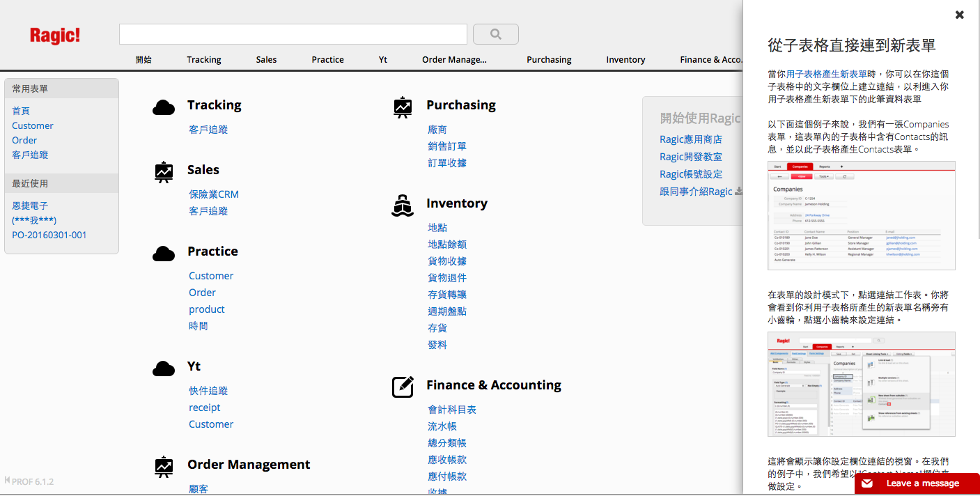980x496 pixels.
Task: Open the Order Manage... tab
Action: click(454, 60)
